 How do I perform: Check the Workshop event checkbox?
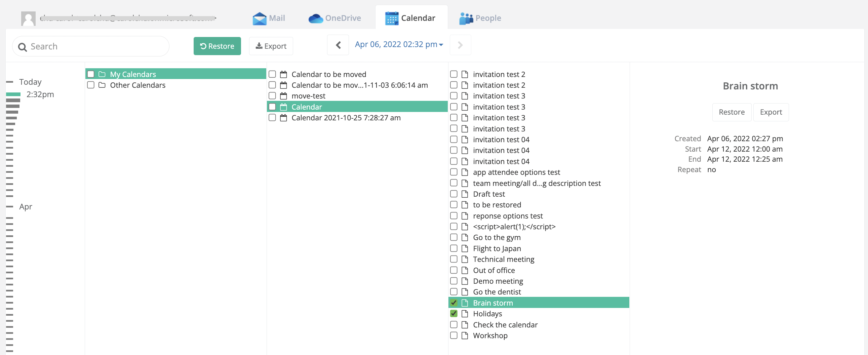[453, 336]
